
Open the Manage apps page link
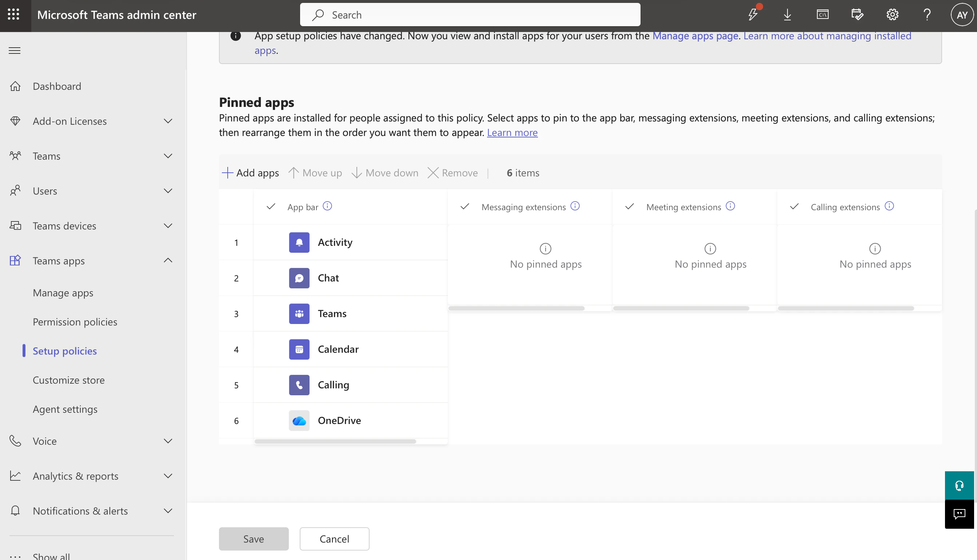(695, 36)
